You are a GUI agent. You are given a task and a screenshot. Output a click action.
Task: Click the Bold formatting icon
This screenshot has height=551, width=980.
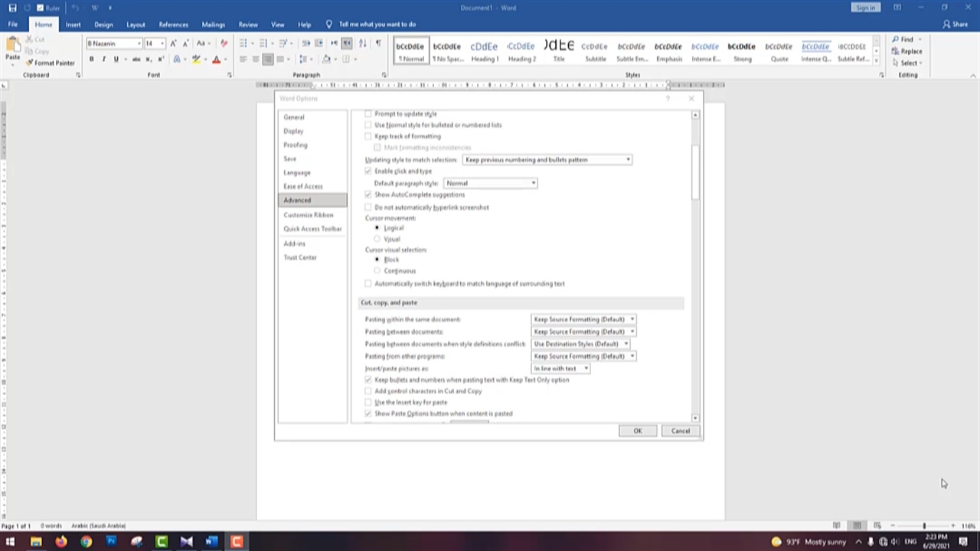tap(91, 60)
